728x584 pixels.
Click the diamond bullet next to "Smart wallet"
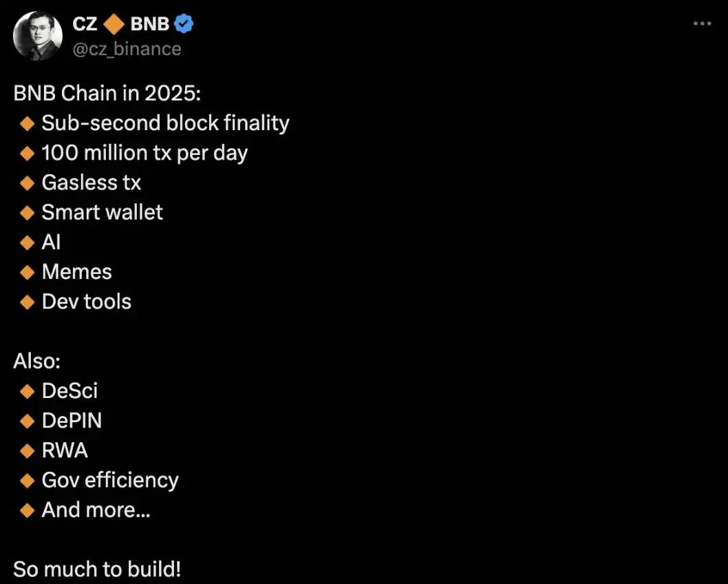coord(28,213)
